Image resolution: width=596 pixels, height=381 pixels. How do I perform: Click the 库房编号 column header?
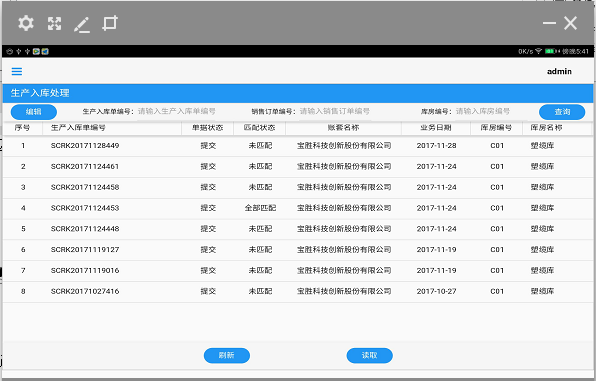click(x=496, y=128)
